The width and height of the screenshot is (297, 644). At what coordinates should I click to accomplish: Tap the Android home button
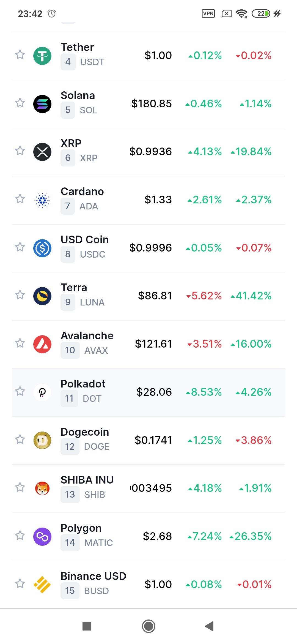click(x=149, y=626)
